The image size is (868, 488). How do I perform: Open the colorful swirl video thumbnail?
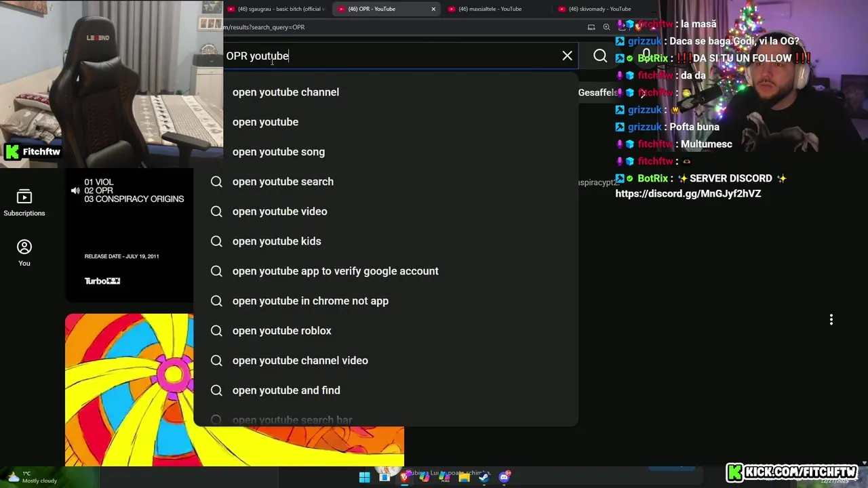pyautogui.click(x=130, y=390)
